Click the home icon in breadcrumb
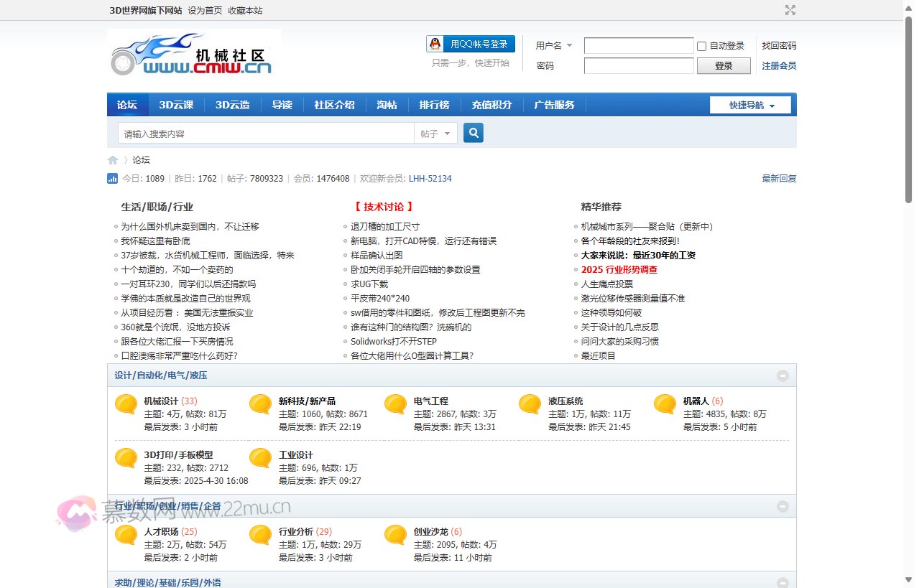 pos(113,160)
